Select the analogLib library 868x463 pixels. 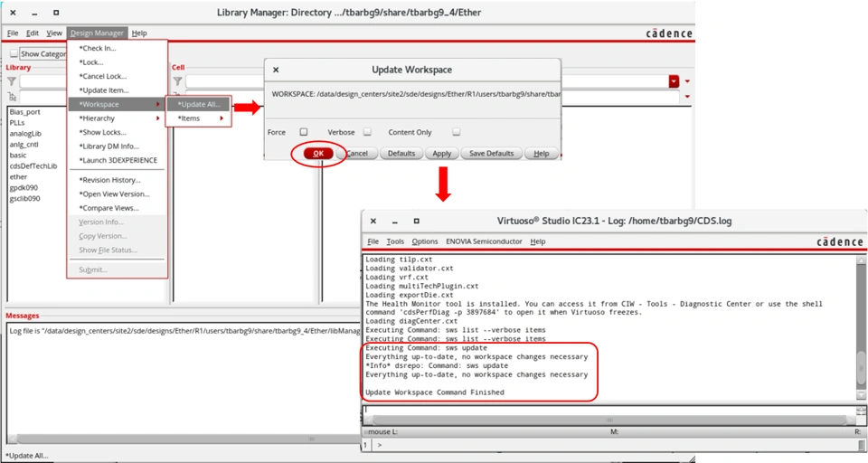pyautogui.click(x=25, y=134)
